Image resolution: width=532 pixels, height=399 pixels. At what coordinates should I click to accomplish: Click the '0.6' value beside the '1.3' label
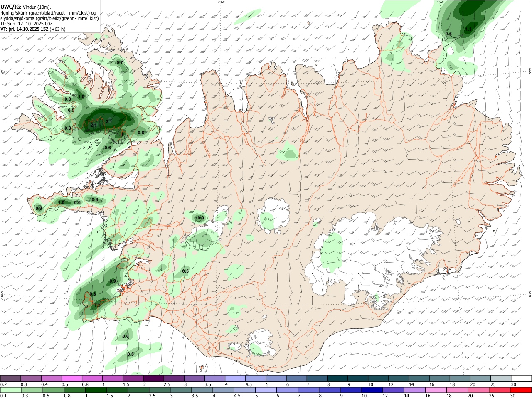448,34
